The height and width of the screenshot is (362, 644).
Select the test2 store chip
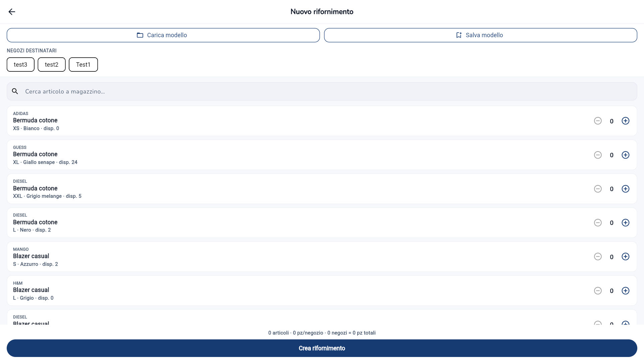[52, 64]
